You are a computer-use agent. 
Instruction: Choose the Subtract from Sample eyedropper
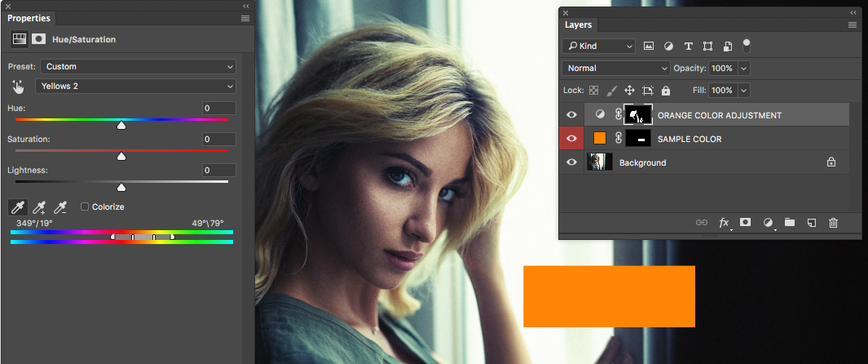click(x=59, y=207)
